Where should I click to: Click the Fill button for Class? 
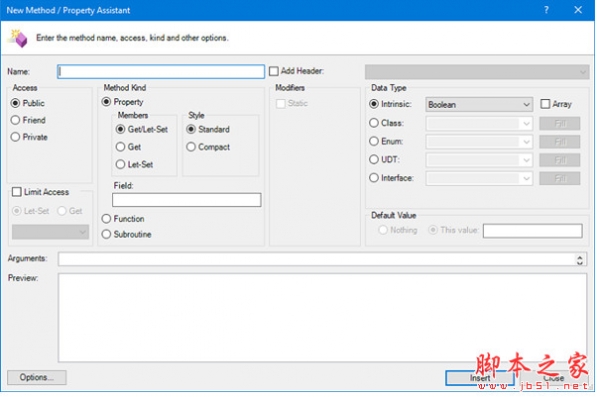560,124
